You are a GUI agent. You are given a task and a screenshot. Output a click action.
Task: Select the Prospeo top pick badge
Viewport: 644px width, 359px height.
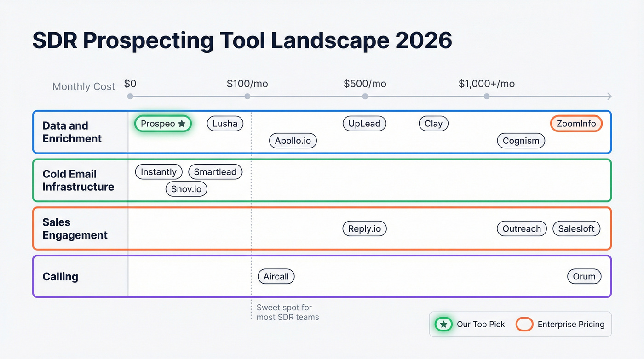(163, 124)
